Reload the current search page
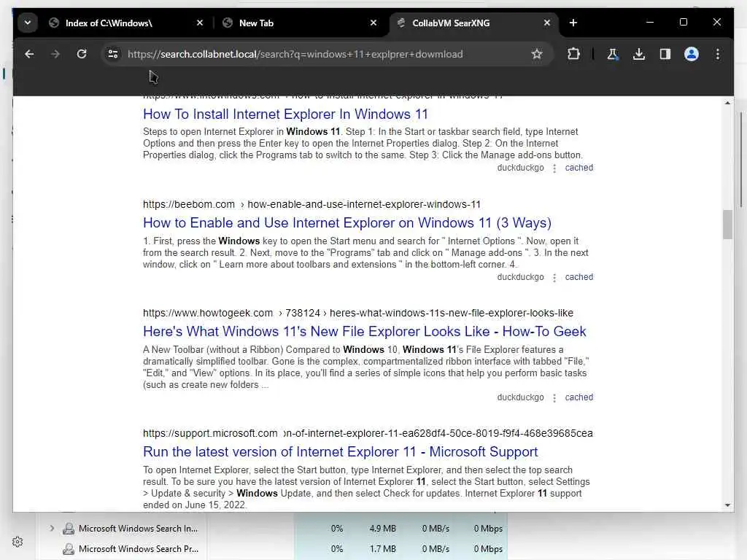 [x=82, y=54]
